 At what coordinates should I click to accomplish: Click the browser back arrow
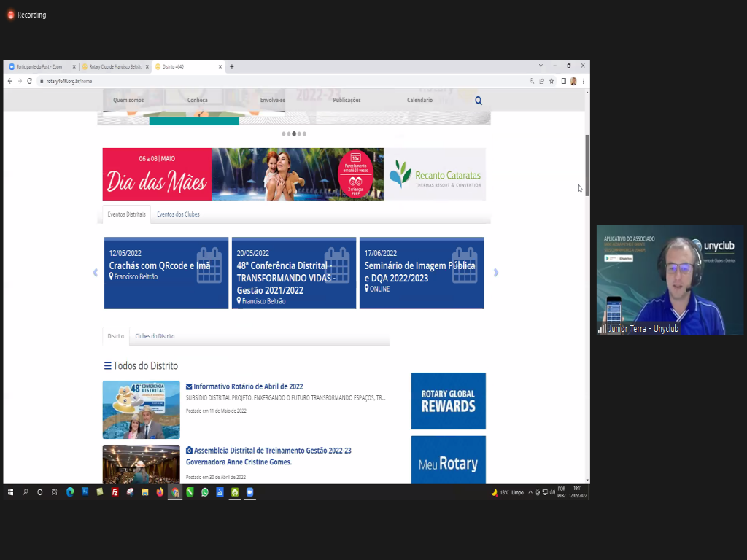[x=10, y=81]
